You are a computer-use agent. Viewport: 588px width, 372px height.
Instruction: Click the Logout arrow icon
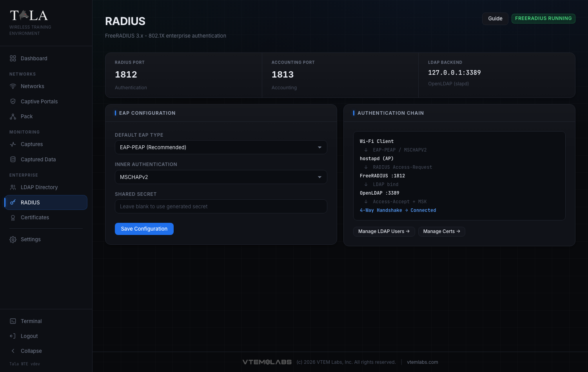tap(13, 336)
